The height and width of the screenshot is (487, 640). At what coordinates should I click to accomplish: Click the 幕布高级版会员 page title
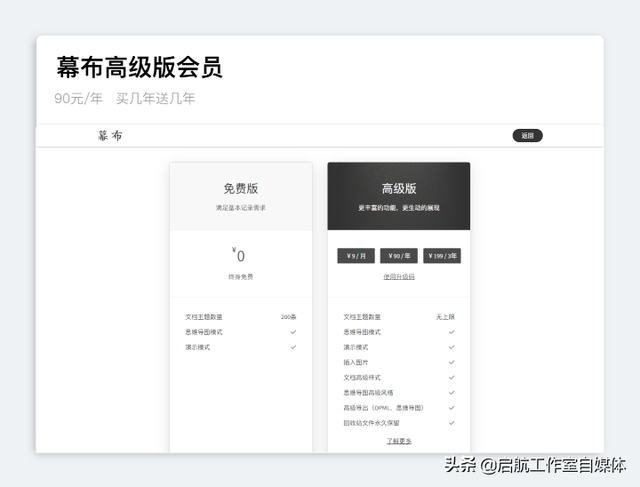click(139, 67)
